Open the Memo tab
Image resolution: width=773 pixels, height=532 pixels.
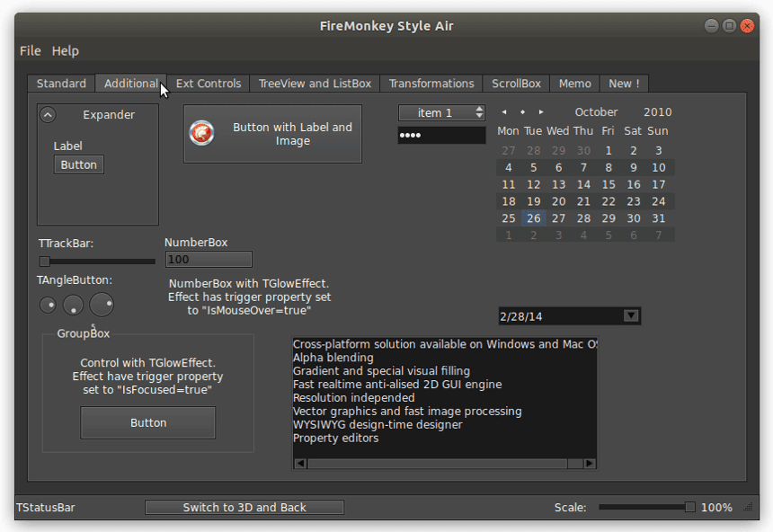coord(575,84)
